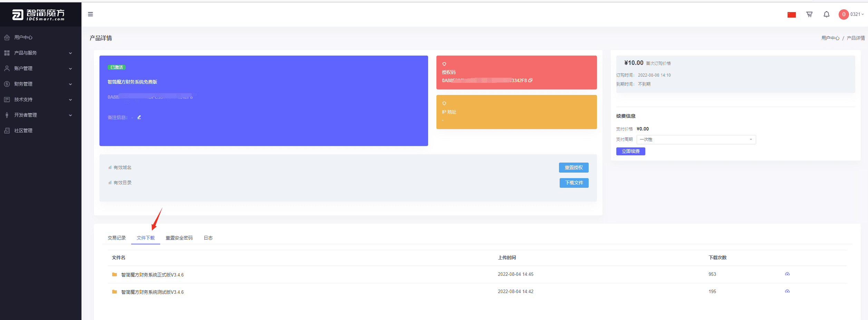Click 立即续费 to renew

point(631,151)
